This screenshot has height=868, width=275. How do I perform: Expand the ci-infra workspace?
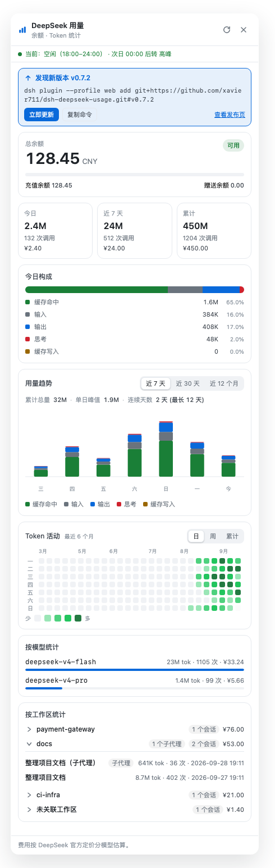click(x=135, y=795)
